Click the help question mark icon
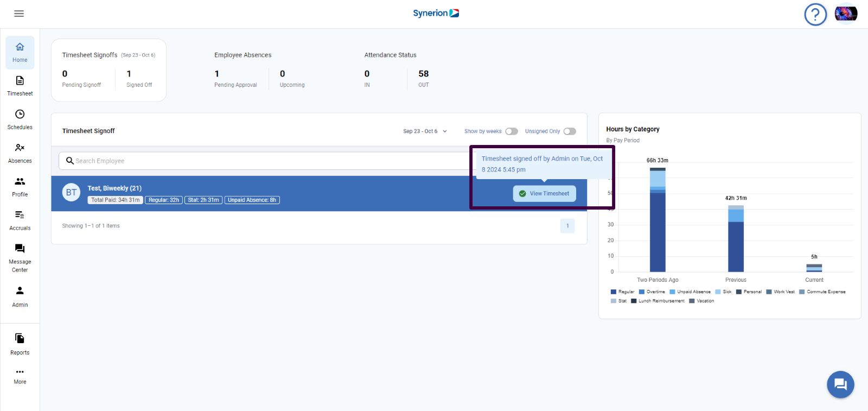The width and height of the screenshot is (868, 411). 815,15
